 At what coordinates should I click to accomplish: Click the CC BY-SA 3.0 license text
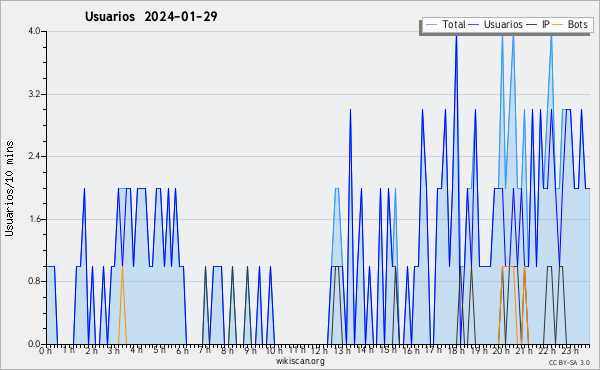click(569, 362)
